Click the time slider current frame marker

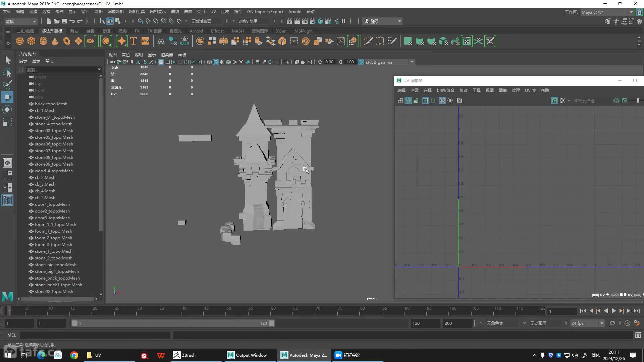point(9,311)
